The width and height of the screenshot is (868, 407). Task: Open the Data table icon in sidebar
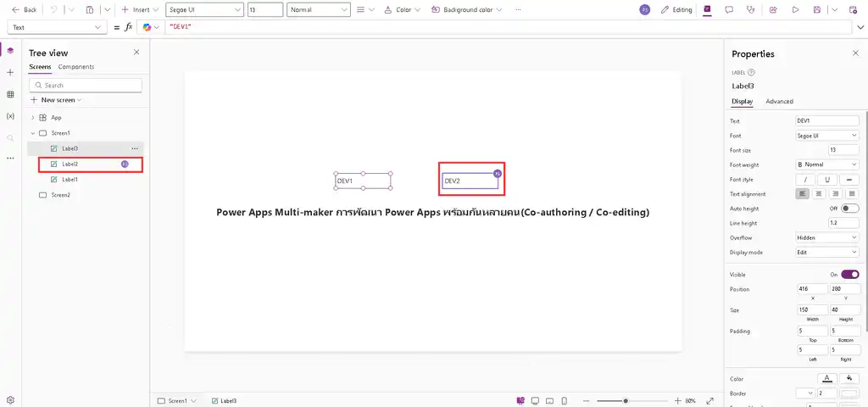[10, 95]
